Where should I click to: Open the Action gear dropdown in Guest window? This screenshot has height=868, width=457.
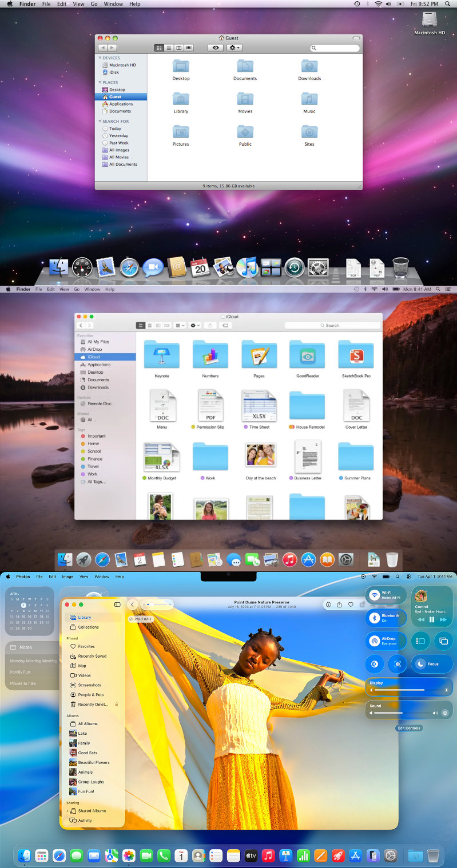pyautogui.click(x=234, y=48)
